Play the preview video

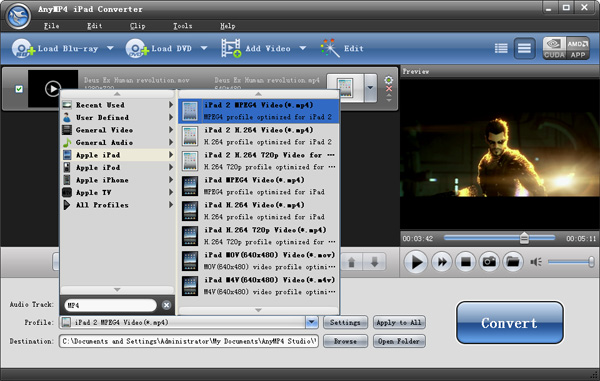(416, 262)
